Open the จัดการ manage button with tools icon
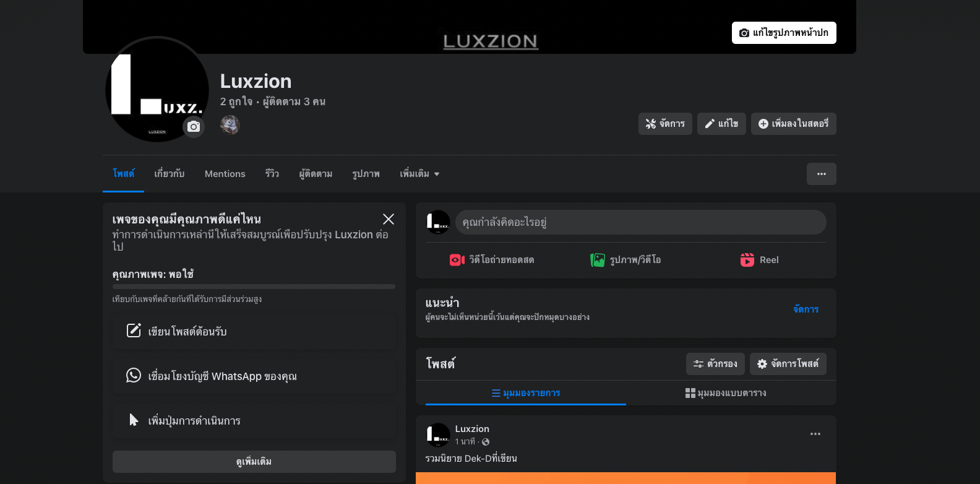Viewport: 980px width, 484px height. 665,124
